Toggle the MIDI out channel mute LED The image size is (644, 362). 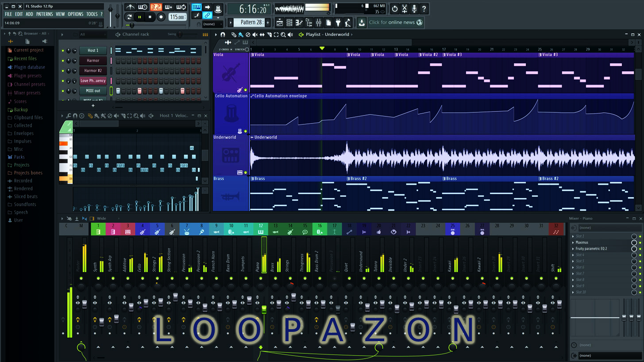(x=63, y=91)
